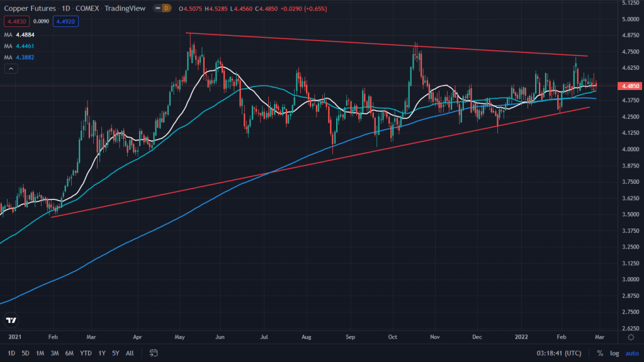This screenshot has height=362, width=644.
Task: Click the Copper Futures symbol title
Action: pyautogui.click(x=30, y=8)
